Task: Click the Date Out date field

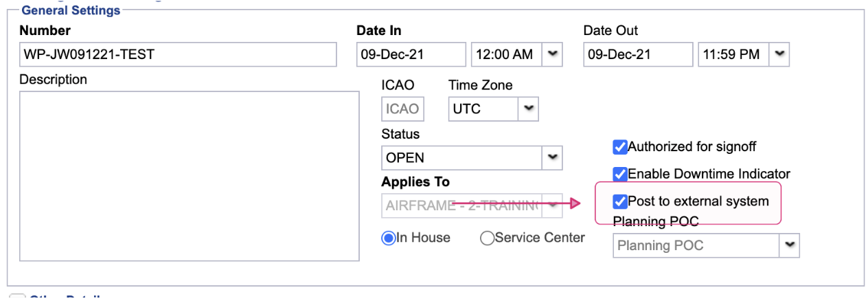Action: [638, 54]
